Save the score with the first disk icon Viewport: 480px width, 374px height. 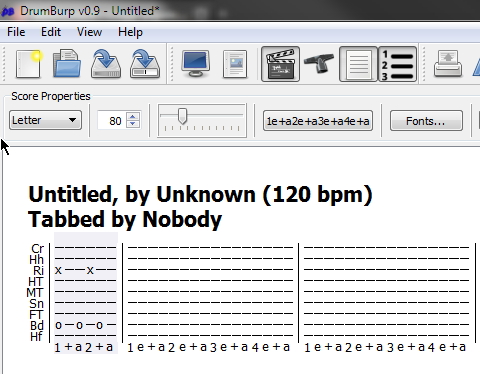(106, 64)
